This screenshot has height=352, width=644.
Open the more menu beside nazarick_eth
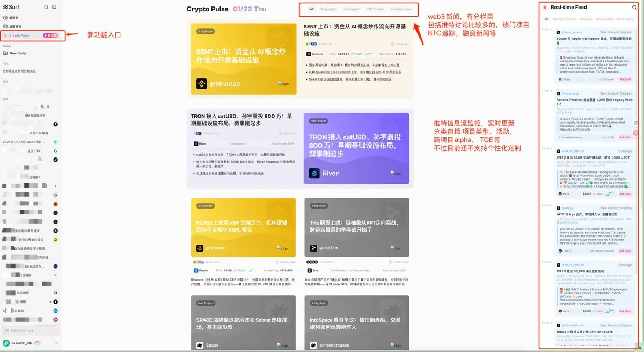(x=56, y=343)
